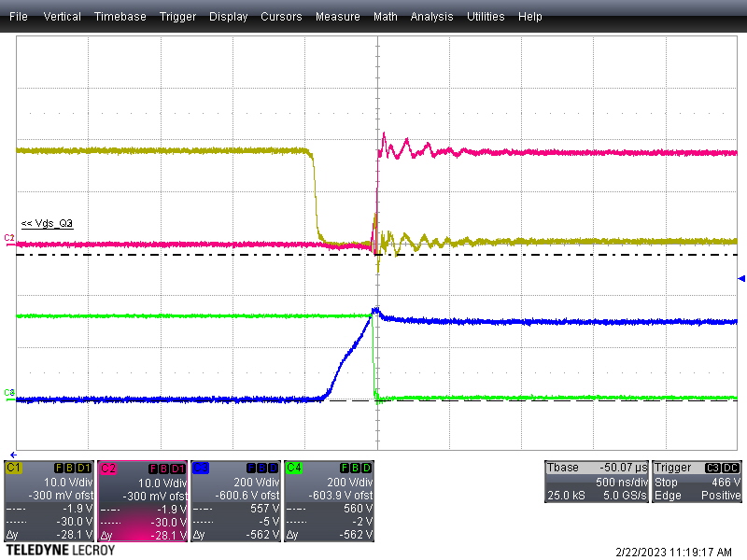Click the C2 ground marker left of grid
This screenshot has width=747, height=560.
point(9,240)
